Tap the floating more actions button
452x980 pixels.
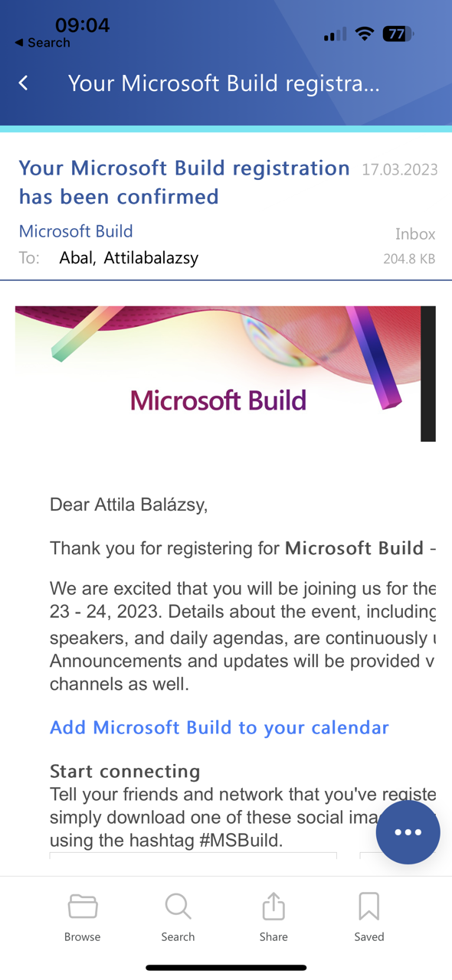pos(408,832)
